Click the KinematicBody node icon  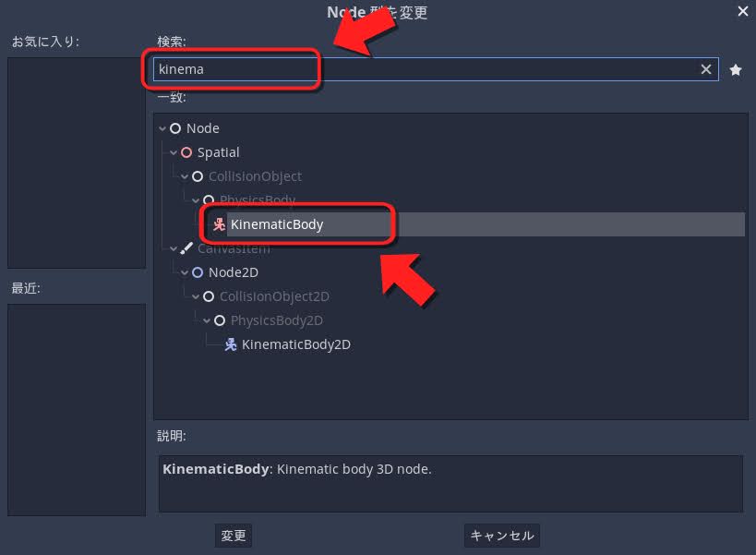coord(220,224)
